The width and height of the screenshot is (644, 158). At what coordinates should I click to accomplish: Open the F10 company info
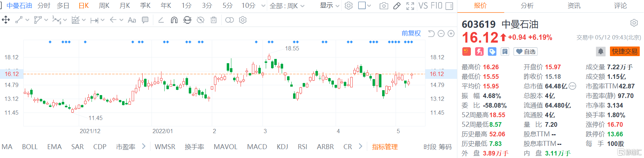coord(436,6)
